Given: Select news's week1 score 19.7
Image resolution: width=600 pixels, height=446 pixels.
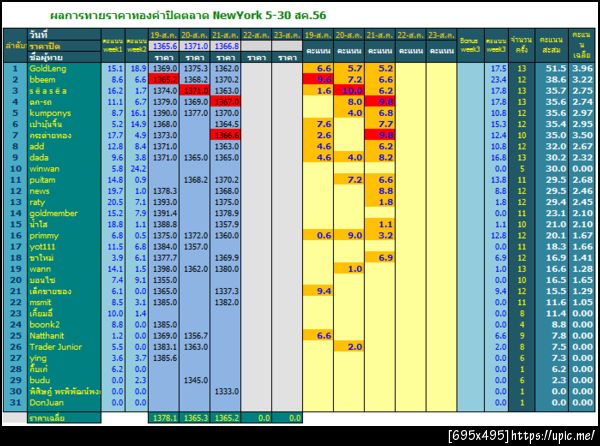Looking at the screenshot, I should [113, 191].
